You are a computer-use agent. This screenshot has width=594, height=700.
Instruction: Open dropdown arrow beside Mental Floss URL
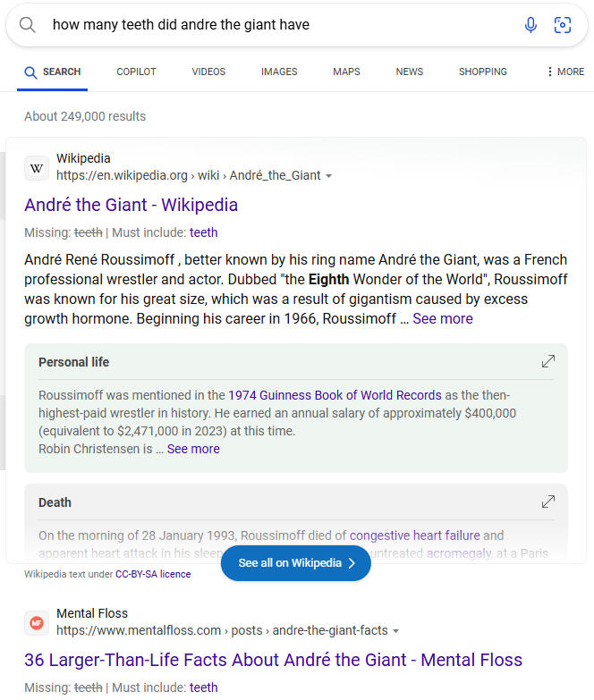[x=396, y=631]
